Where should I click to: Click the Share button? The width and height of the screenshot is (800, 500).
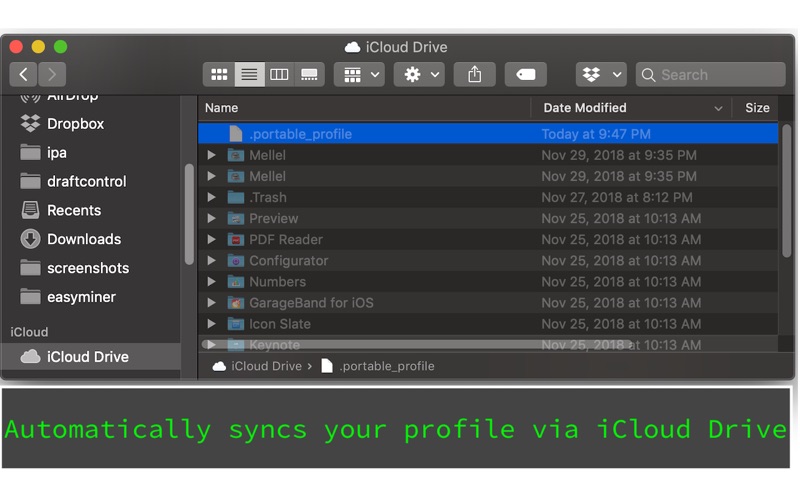[474, 74]
